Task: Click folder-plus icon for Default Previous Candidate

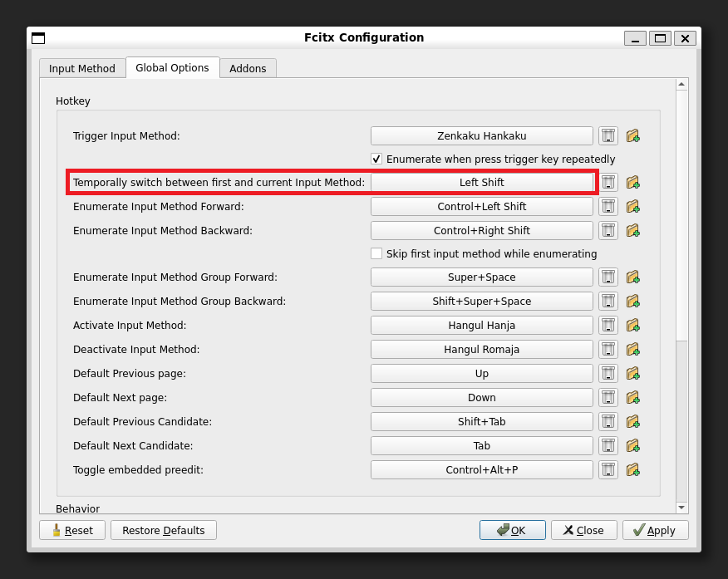Action: [x=632, y=422]
